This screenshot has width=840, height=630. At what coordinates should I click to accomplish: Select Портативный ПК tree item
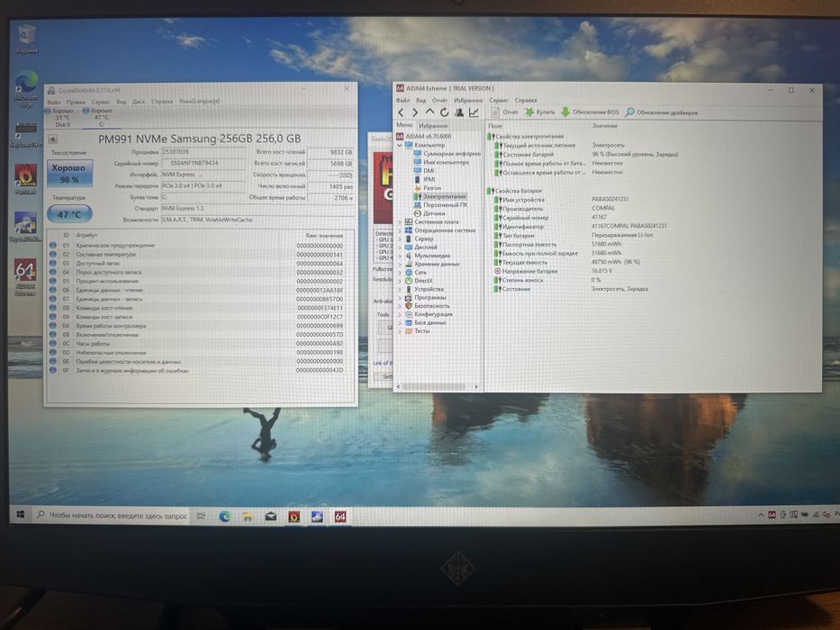[x=440, y=205]
